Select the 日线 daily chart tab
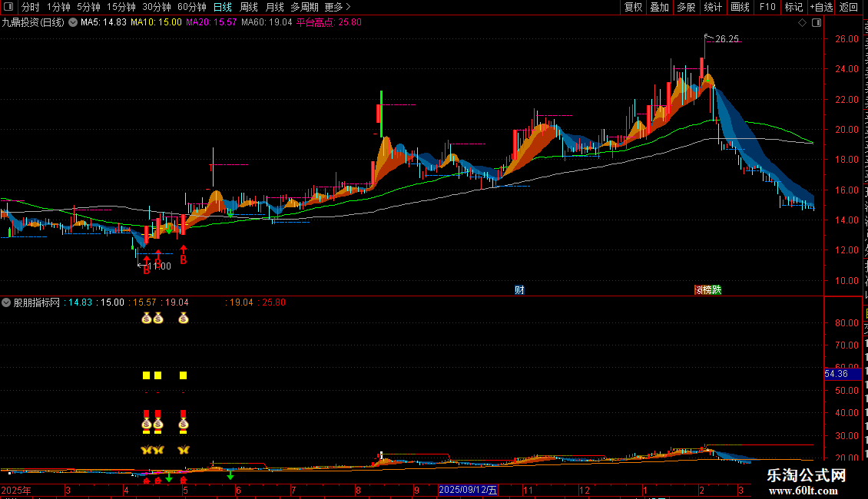Image resolution: width=868 pixels, height=499 pixels. 223,7
